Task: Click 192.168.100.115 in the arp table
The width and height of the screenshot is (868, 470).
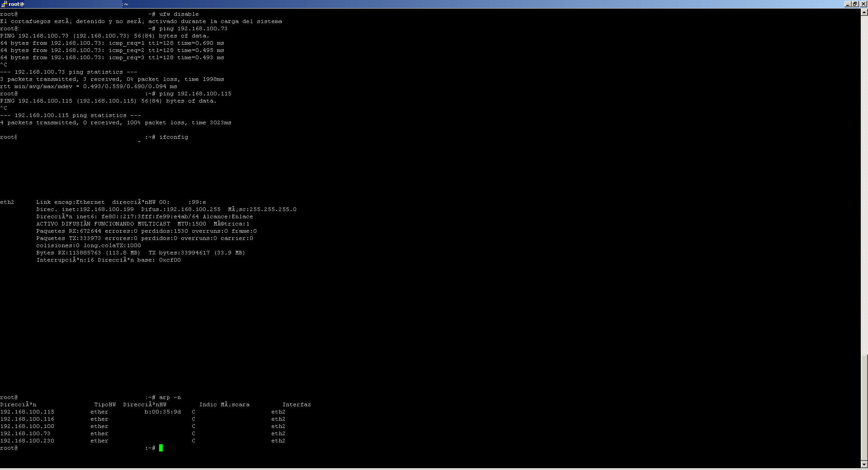Action: pyautogui.click(x=27, y=412)
